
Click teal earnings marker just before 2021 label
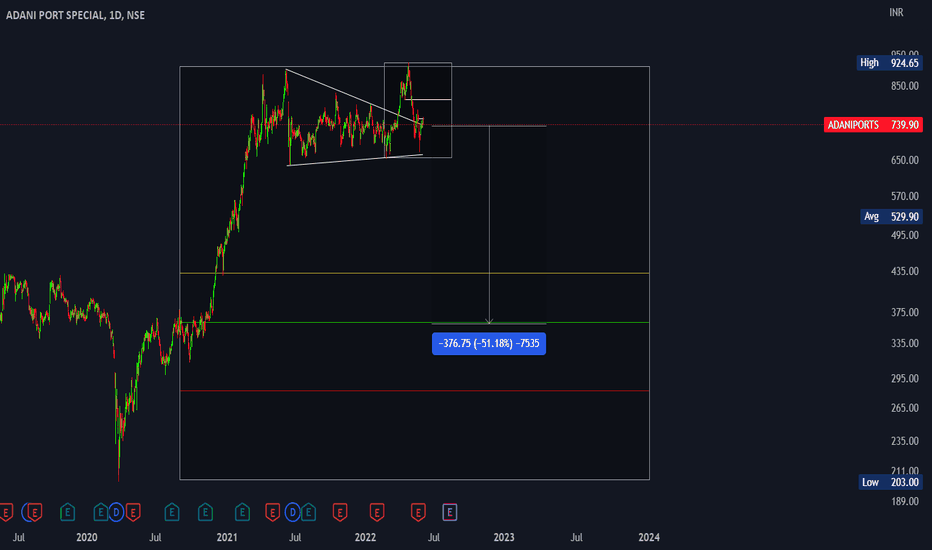(x=205, y=512)
